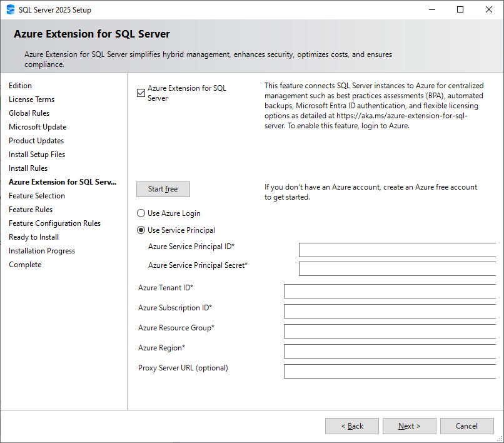This screenshot has height=443, width=504.
Task: Click the Azure Tenant ID* label
Action: [166, 288]
